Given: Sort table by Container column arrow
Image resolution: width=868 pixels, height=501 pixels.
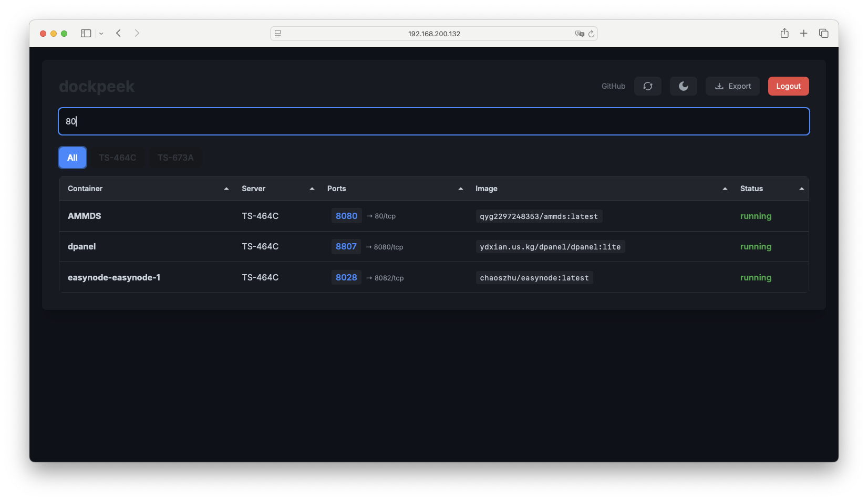Looking at the screenshot, I should click(226, 189).
